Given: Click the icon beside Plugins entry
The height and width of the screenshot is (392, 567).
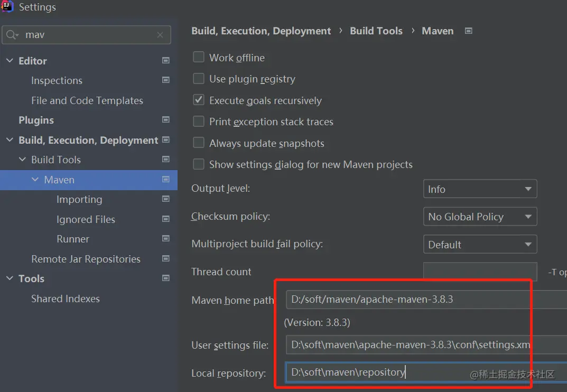Looking at the screenshot, I should point(166,120).
